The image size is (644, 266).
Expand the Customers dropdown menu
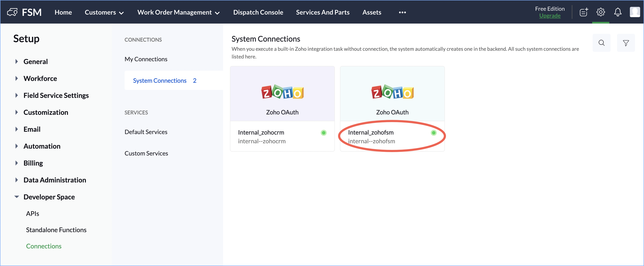tap(104, 12)
